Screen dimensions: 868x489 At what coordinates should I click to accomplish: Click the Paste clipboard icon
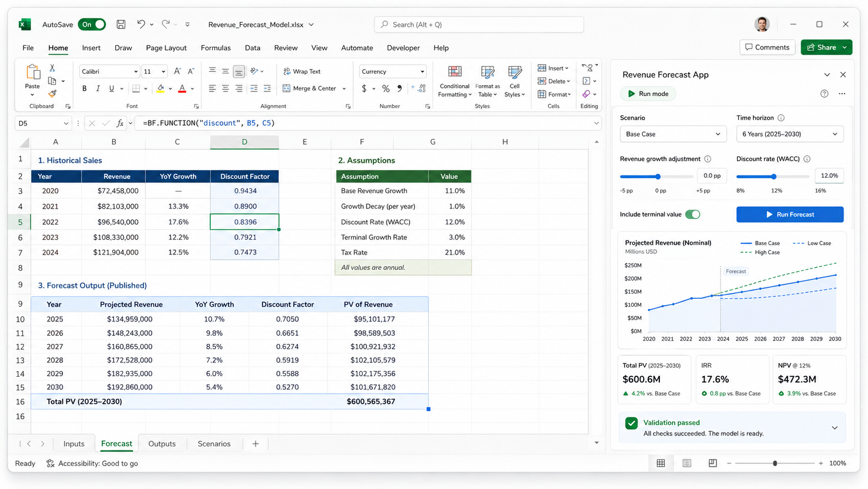tap(33, 72)
